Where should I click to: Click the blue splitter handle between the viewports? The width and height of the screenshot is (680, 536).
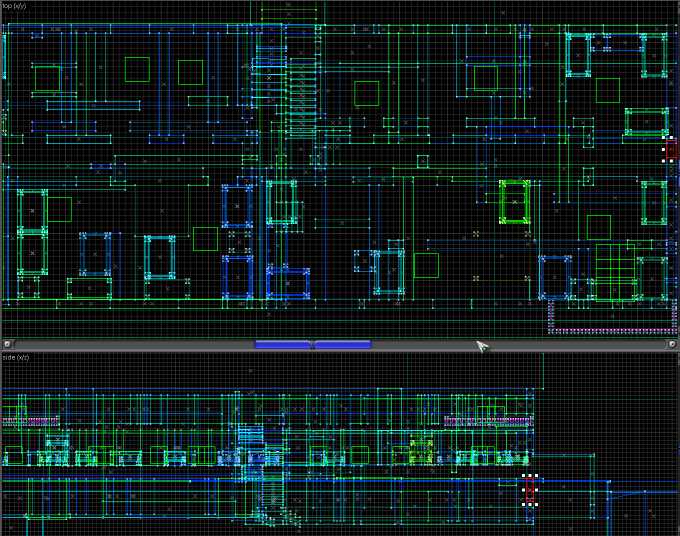pos(313,344)
